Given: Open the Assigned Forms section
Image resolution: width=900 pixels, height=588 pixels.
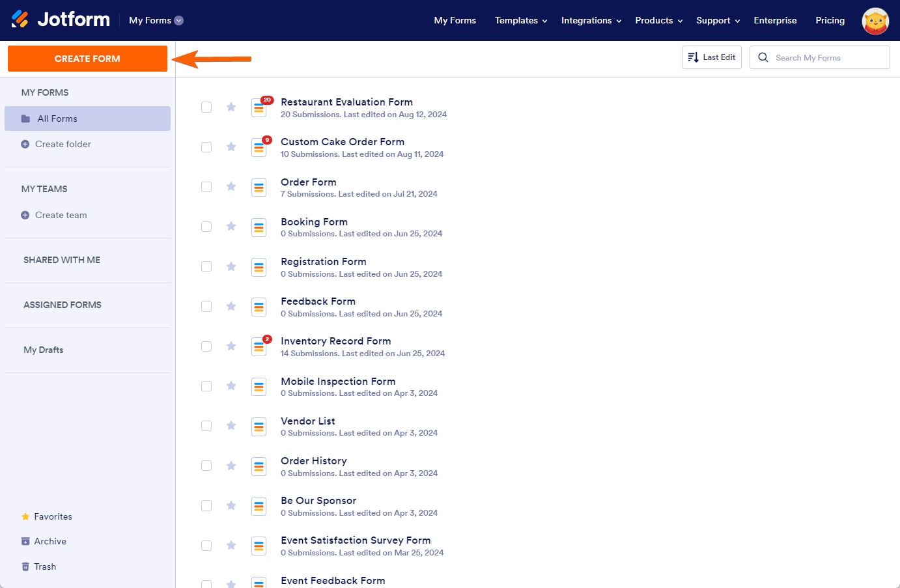Looking at the screenshot, I should pos(63,305).
